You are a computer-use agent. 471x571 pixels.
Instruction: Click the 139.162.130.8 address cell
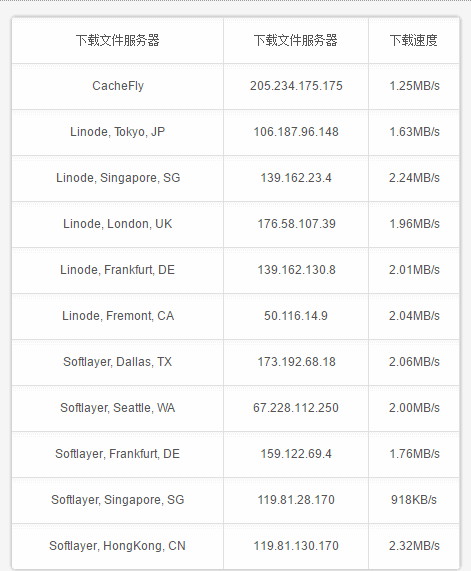pyautogui.click(x=296, y=270)
